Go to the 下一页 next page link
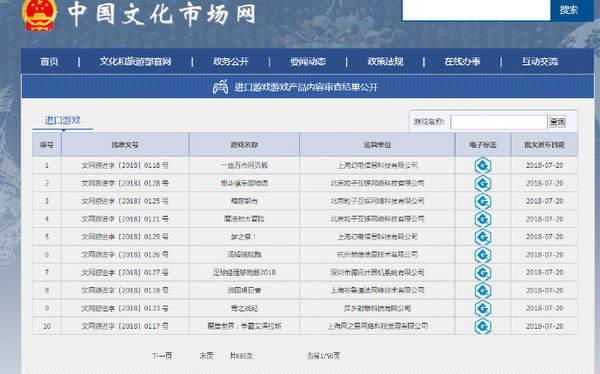Screen dimensions: 600x374 pos(162,356)
